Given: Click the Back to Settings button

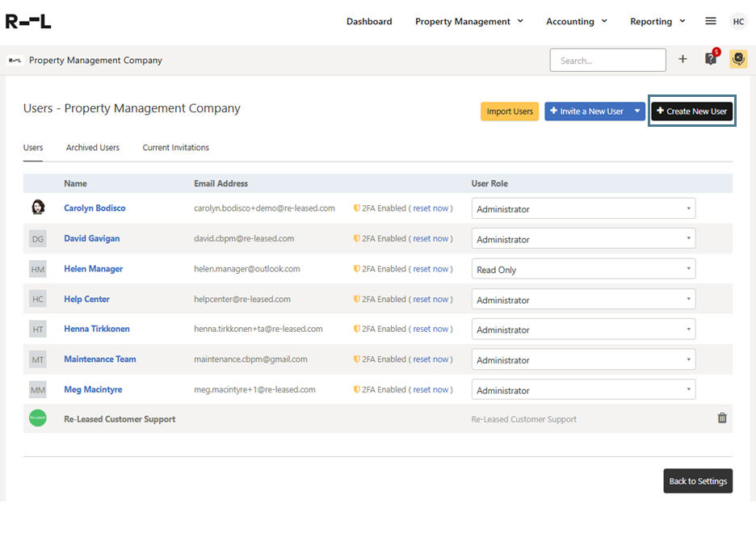Looking at the screenshot, I should click(698, 481).
